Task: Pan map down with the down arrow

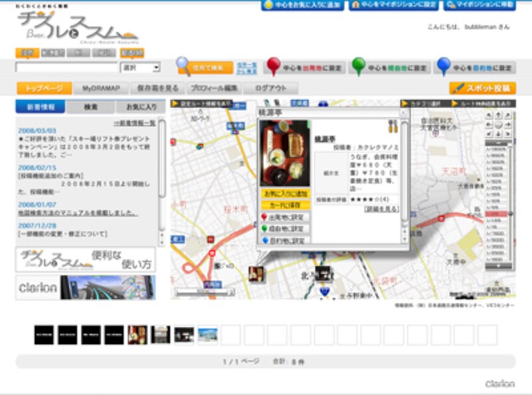Action: pyautogui.click(x=498, y=134)
